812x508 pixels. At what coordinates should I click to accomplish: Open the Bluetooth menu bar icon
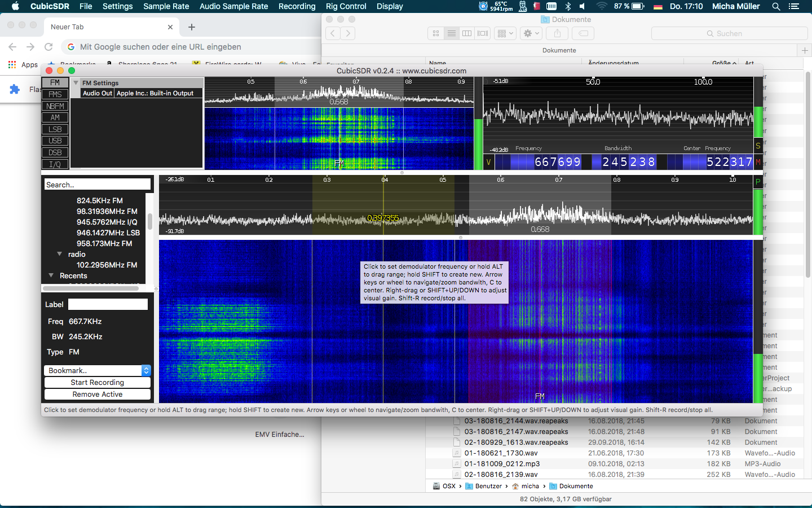point(568,6)
